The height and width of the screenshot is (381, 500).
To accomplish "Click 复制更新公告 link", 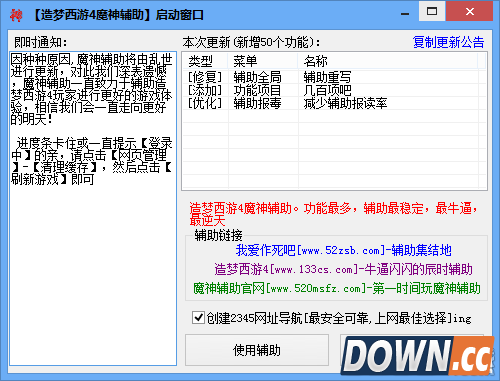I will pyautogui.click(x=448, y=42).
